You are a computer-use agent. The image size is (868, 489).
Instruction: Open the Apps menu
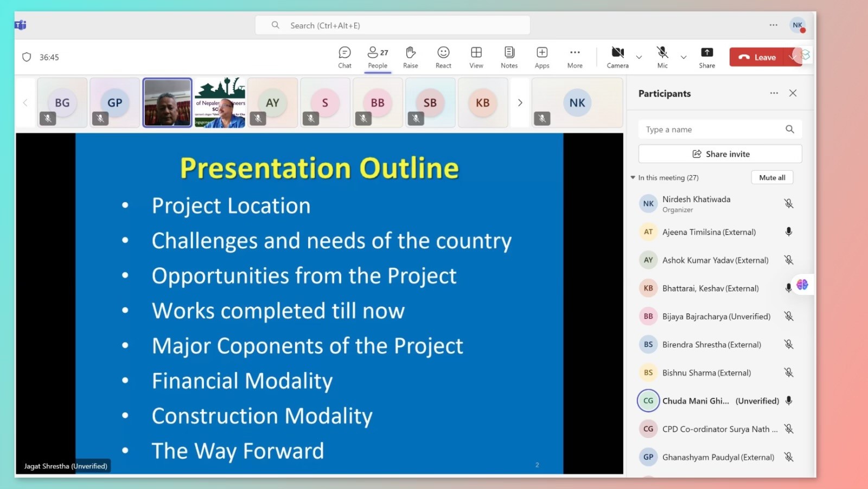click(542, 57)
